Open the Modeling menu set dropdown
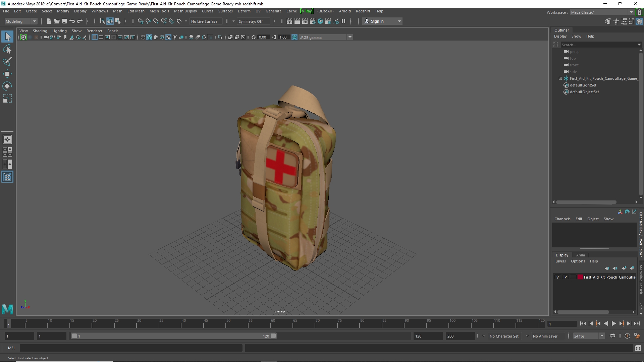 pyautogui.click(x=21, y=21)
